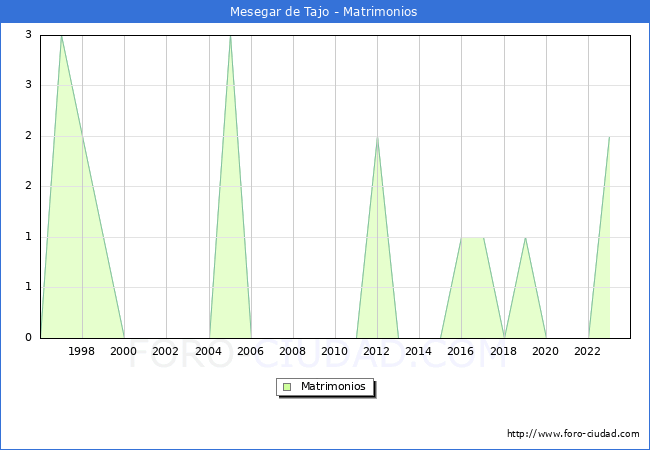Click the x-axis label 2016

[x=461, y=351]
